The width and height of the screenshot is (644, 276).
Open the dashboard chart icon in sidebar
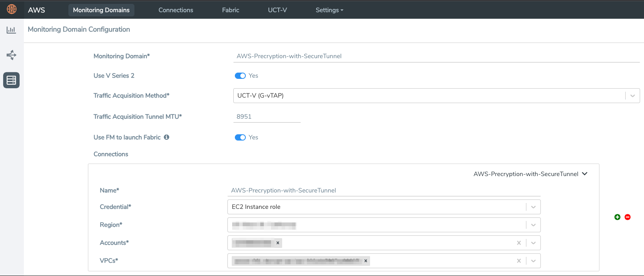click(x=11, y=30)
